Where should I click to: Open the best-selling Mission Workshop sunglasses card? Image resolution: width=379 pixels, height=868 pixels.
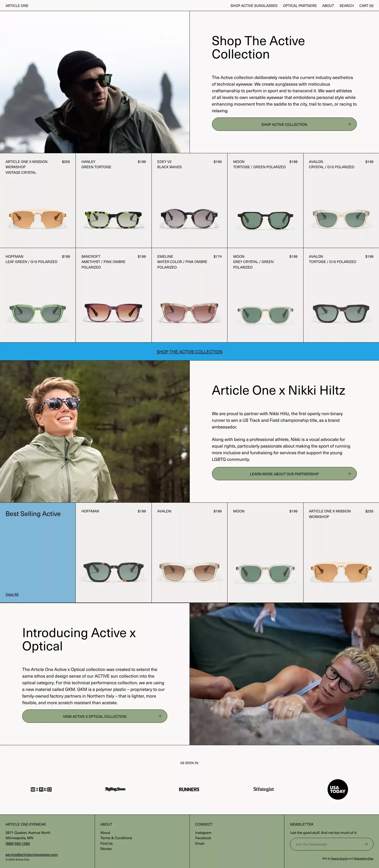(x=341, y=553)
